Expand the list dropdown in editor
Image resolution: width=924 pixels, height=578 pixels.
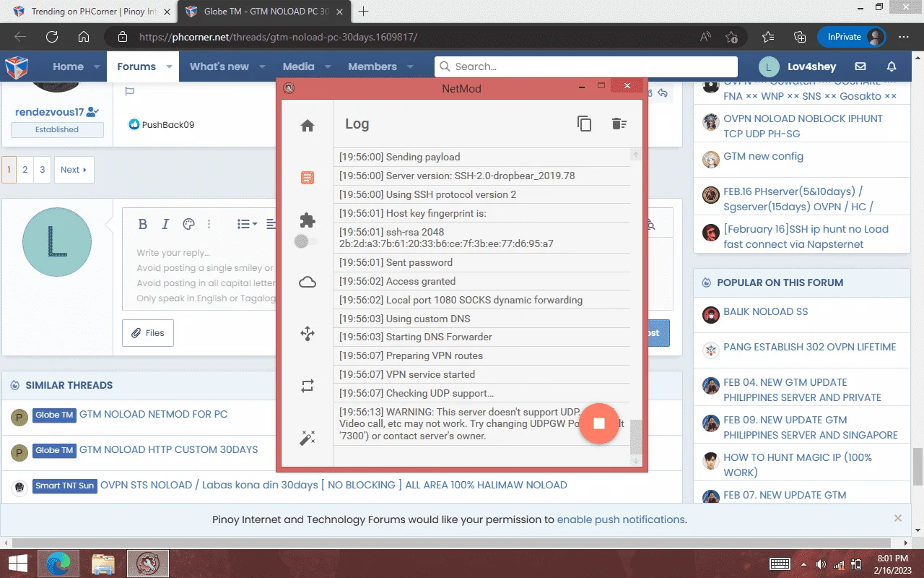pos(248,224)
